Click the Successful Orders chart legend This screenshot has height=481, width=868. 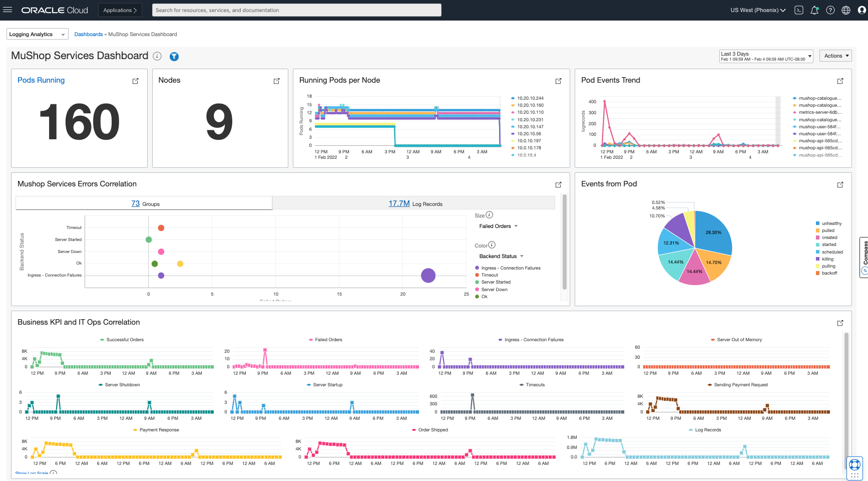pyautogui.click(x=122, y=340)
